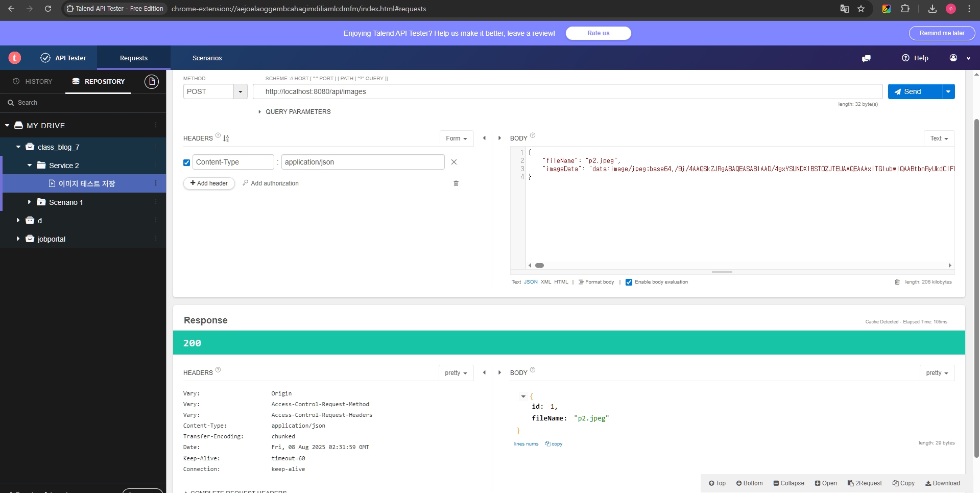Open the REPOSITORY tab
The image size is (980, 493).
coord(98,81)
